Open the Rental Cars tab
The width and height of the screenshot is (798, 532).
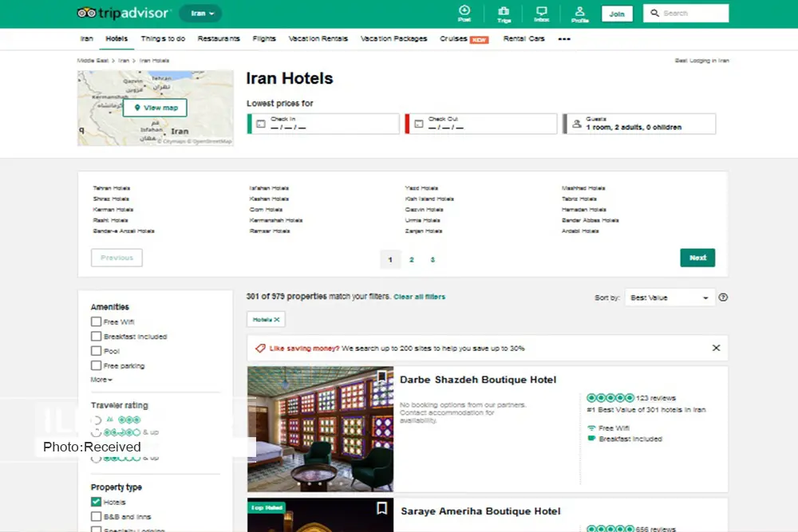(523, 38)
